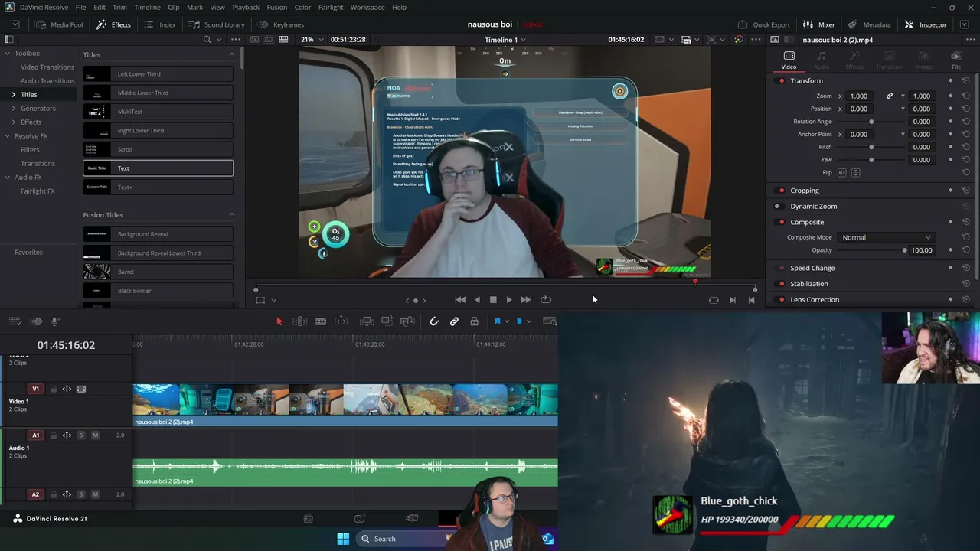This screenshot has width=980, height=551.
Task: Add a blue marker on the timeline
Action: (519, 321)
